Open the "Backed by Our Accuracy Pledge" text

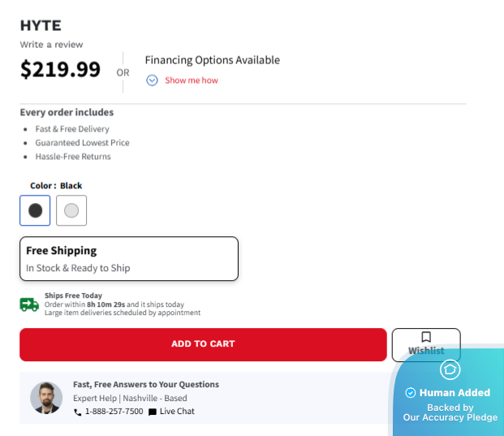[x=450, y=412]
